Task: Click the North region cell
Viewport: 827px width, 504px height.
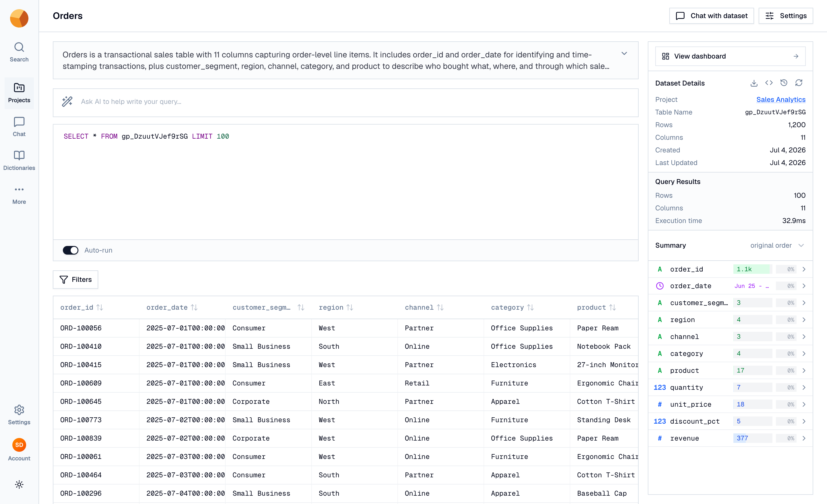Action: 354,402
